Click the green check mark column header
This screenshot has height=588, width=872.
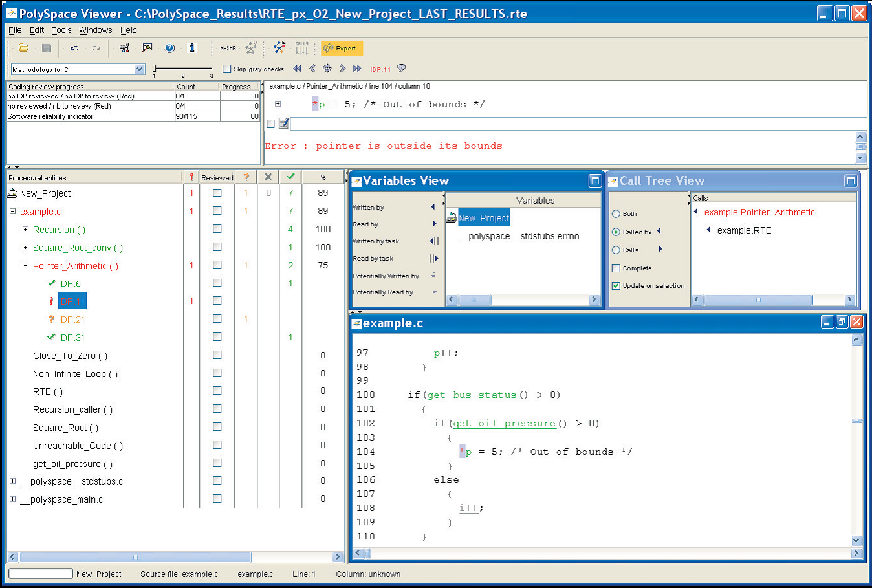click(290, 177)
